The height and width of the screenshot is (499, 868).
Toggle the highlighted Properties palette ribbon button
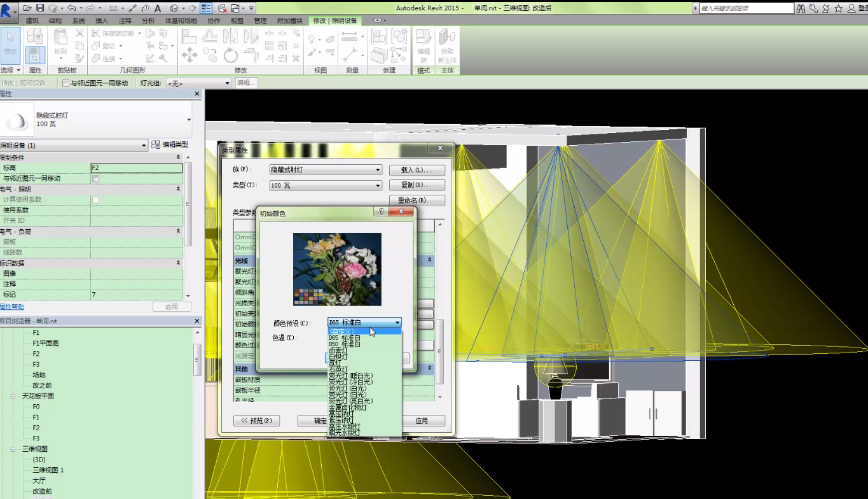click(36, 55)
